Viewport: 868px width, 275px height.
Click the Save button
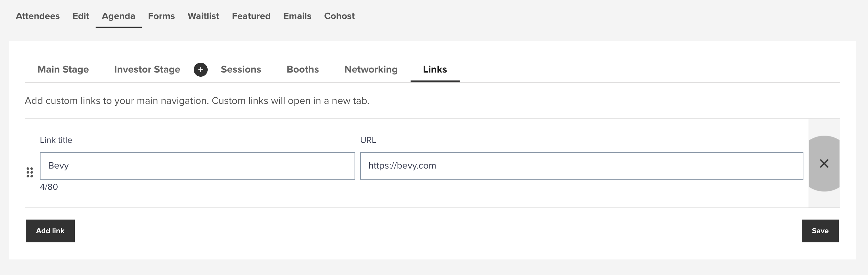[x=820, y=231]
